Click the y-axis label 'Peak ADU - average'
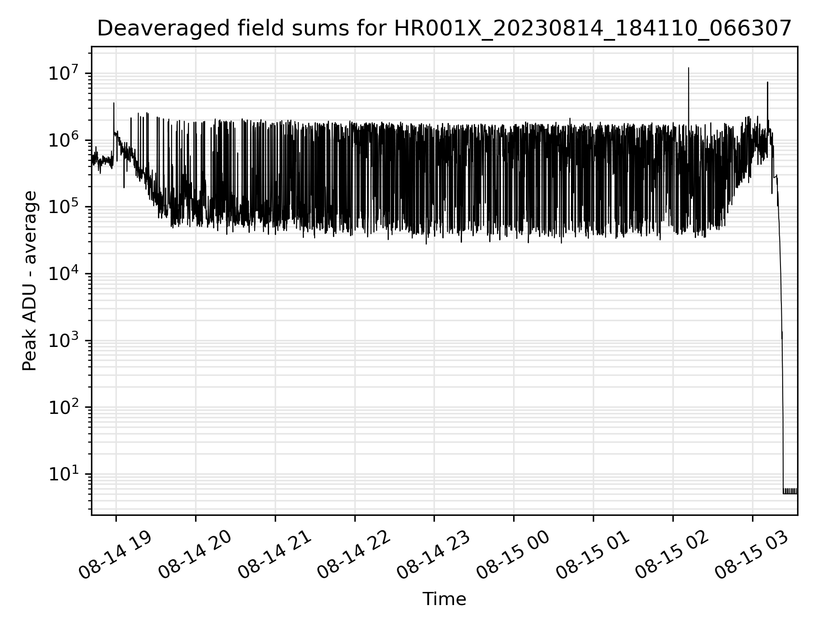The width and height of the screenshot is (840, 630). pyautogui.click(x=30, y=281)
